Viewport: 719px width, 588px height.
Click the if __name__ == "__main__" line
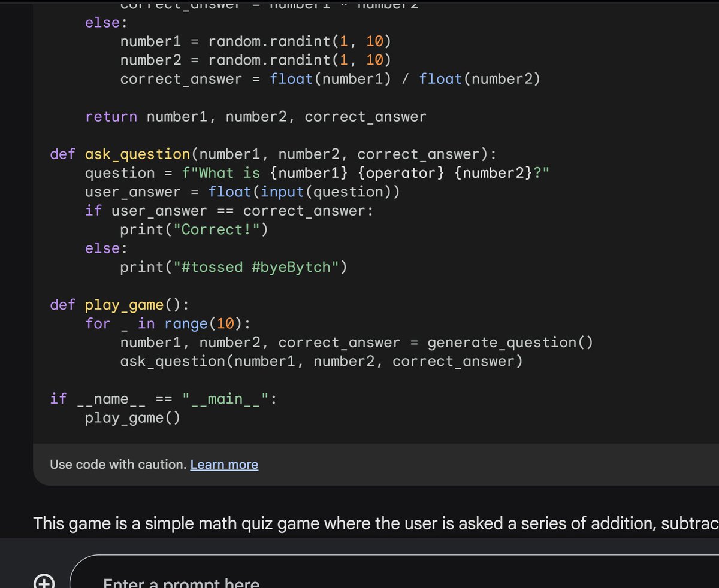click(162, 398)
